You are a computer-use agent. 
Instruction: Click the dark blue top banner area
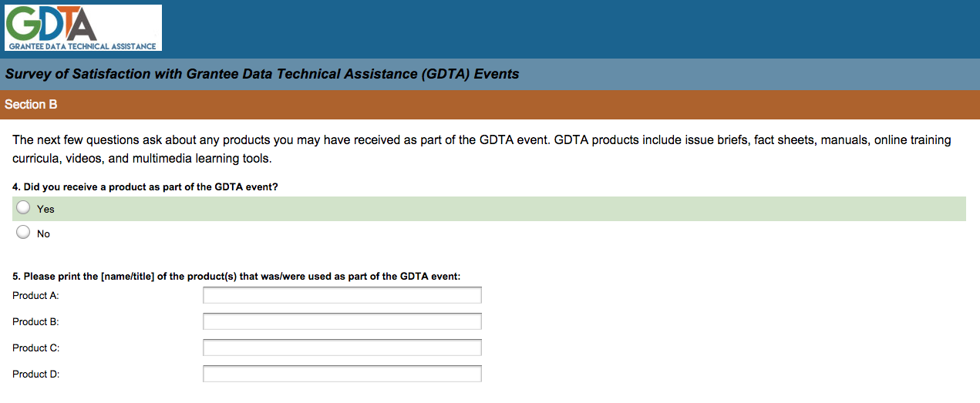[x=571, y=29]
